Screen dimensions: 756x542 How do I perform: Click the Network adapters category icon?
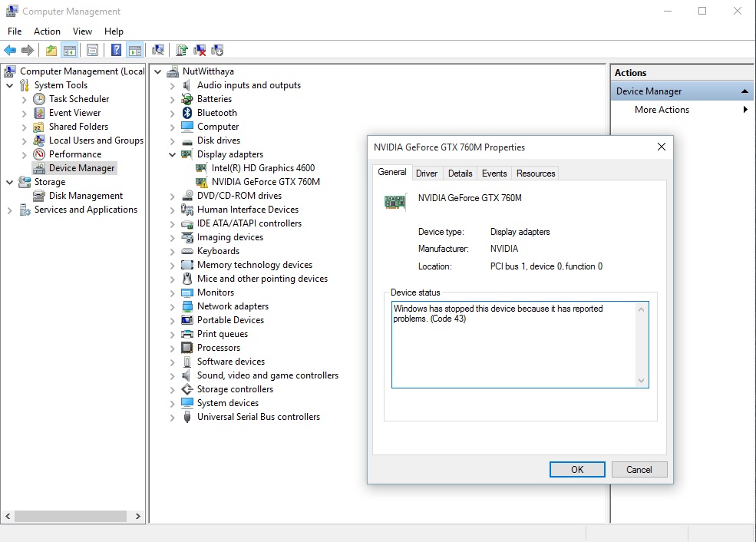click(x=187, y=306)
